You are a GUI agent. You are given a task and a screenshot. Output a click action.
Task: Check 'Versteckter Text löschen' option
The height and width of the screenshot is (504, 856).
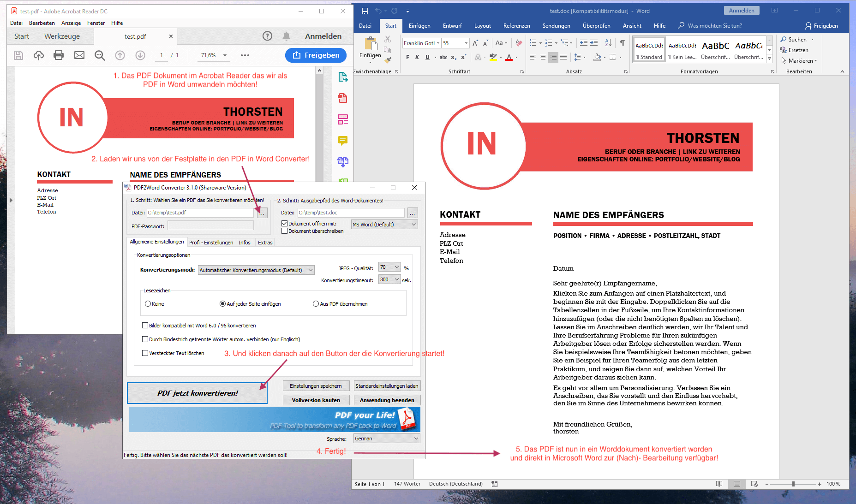[145, 353]
